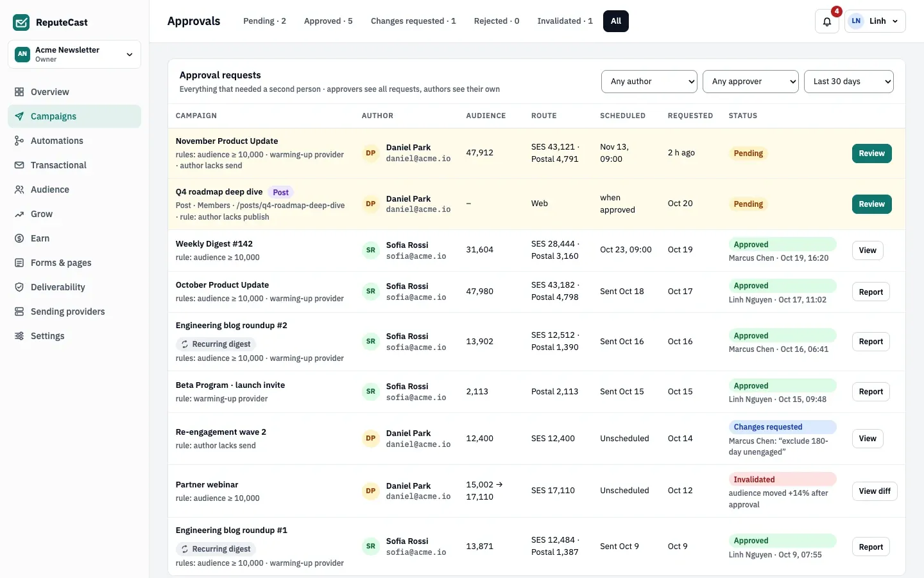The width and height of the screenshot is (924, 578).
Task: Review the November Product Update request
Action: tap(872, 153)
